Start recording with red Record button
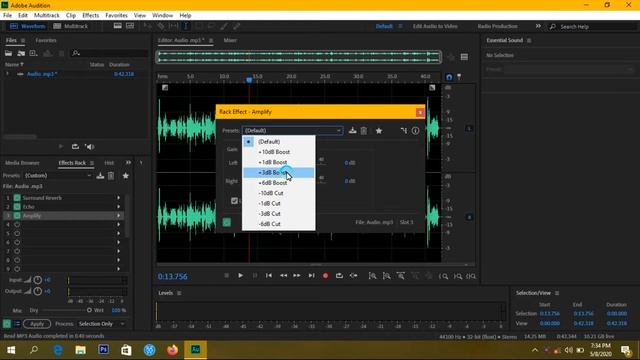 [325, 276]
